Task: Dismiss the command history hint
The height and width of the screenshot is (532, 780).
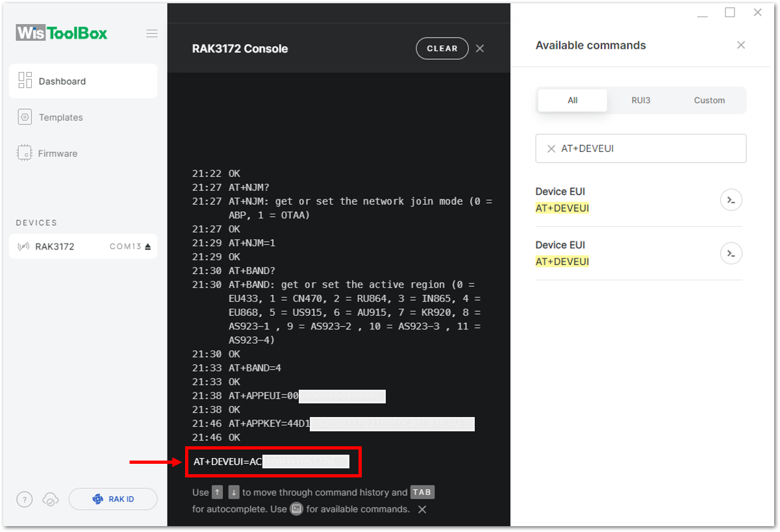Action: [x=422, y=509]
